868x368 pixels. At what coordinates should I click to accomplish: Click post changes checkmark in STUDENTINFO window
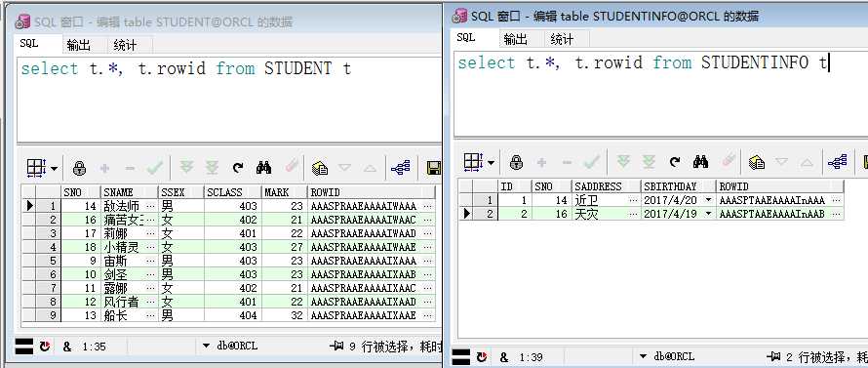[592, 162]
